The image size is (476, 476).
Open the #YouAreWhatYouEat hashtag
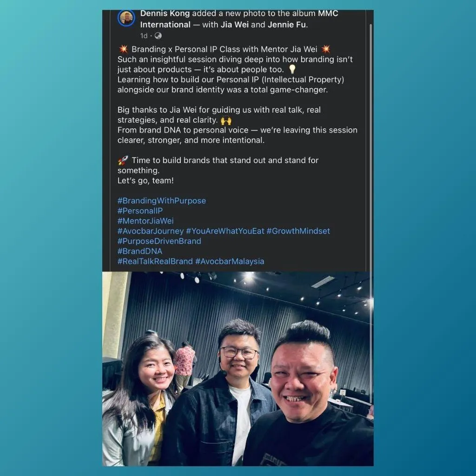pyautogui.click(x=225, y=231)
